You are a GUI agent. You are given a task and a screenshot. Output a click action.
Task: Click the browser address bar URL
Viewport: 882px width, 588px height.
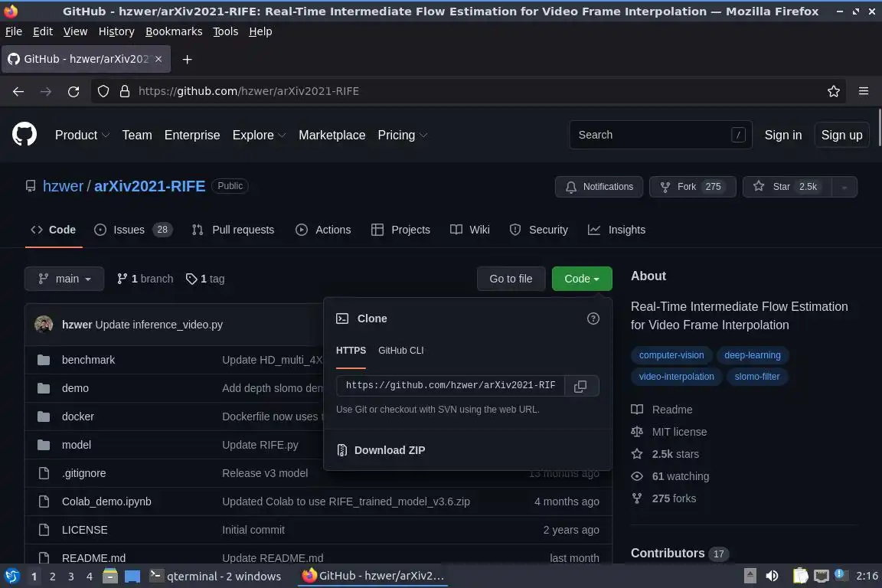(248, 91)
